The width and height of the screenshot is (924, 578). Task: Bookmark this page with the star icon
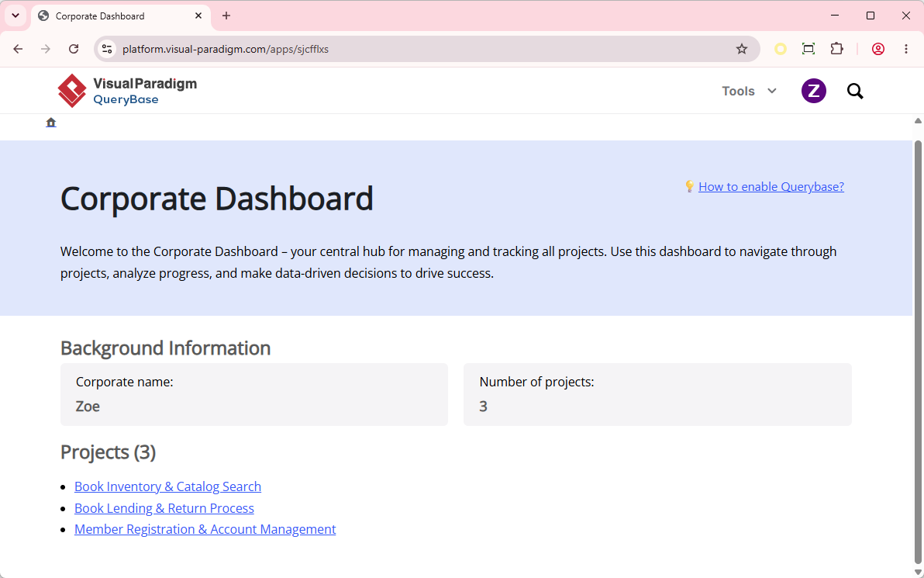click(x=742, y=49)
